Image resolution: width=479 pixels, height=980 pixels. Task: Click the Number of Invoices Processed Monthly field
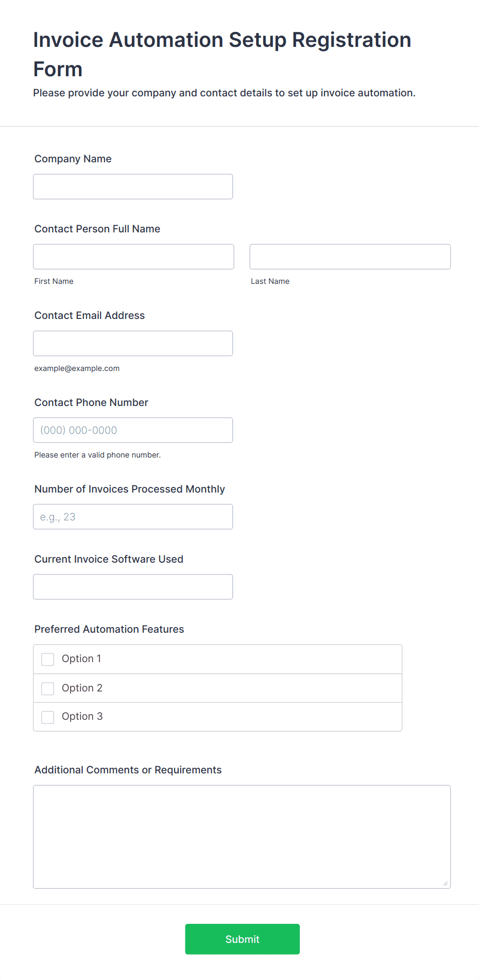tap(133, 516)
